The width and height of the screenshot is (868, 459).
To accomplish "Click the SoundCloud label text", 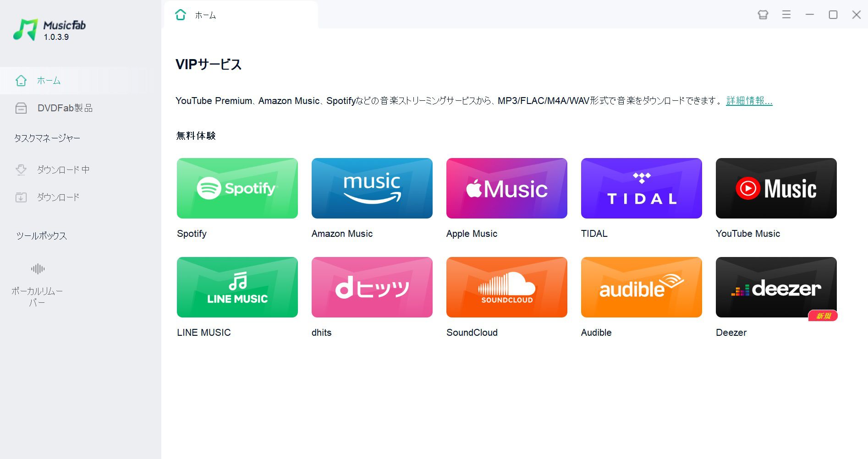I will [472, 333].
